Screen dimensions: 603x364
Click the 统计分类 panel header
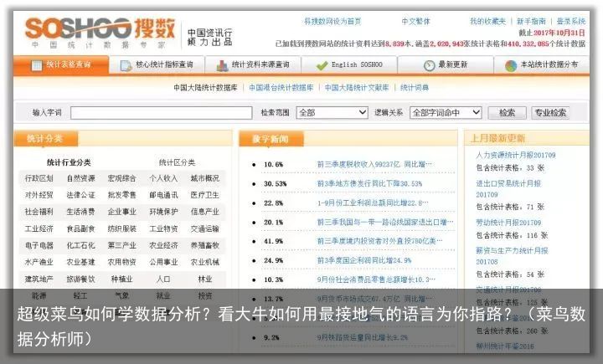45,138
